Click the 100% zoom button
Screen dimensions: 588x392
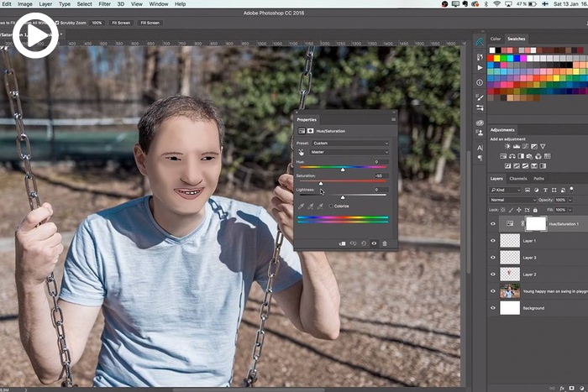coord(97,23)
